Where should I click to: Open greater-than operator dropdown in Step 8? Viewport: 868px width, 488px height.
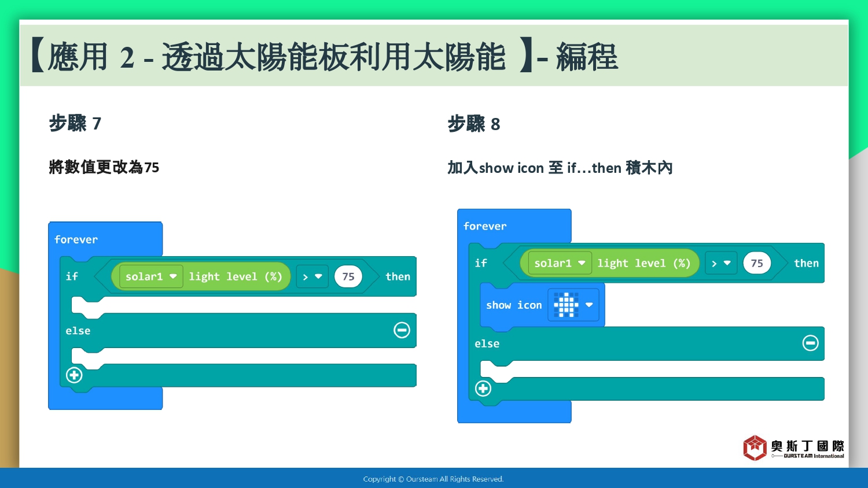tap(721, 263)
